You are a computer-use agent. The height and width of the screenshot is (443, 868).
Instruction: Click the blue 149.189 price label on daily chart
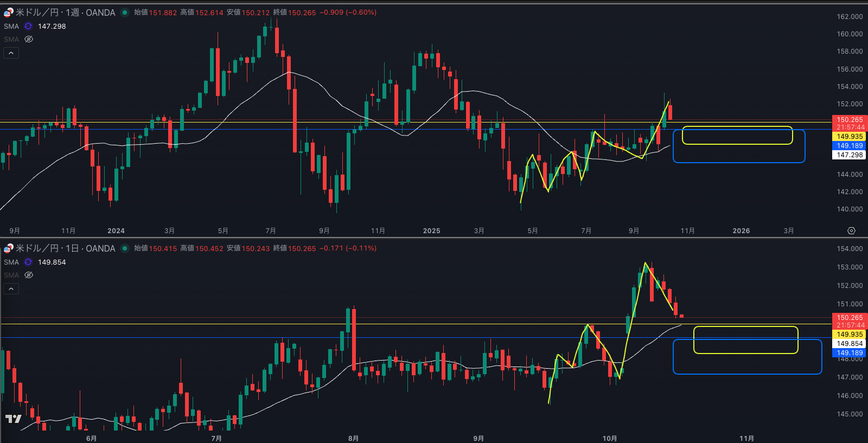point(850,353)
